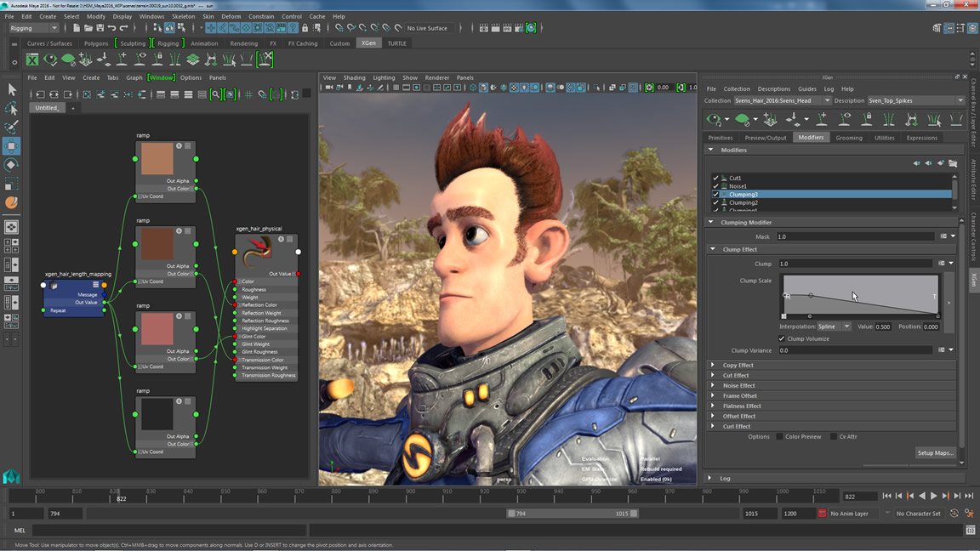This screenshot has height=551, width=980.
Task: Toggle the Cut1 modifier checkbox
Action: [715, 178]
